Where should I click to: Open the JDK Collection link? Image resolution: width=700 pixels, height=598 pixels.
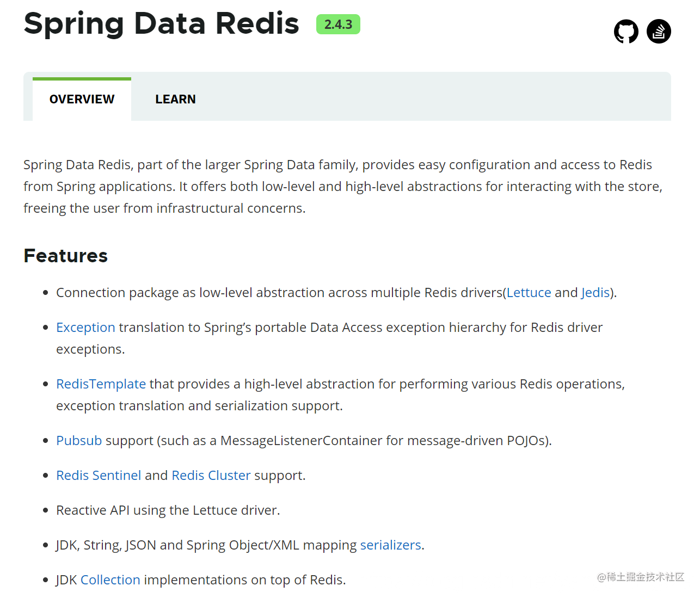(x=110, y=579)
